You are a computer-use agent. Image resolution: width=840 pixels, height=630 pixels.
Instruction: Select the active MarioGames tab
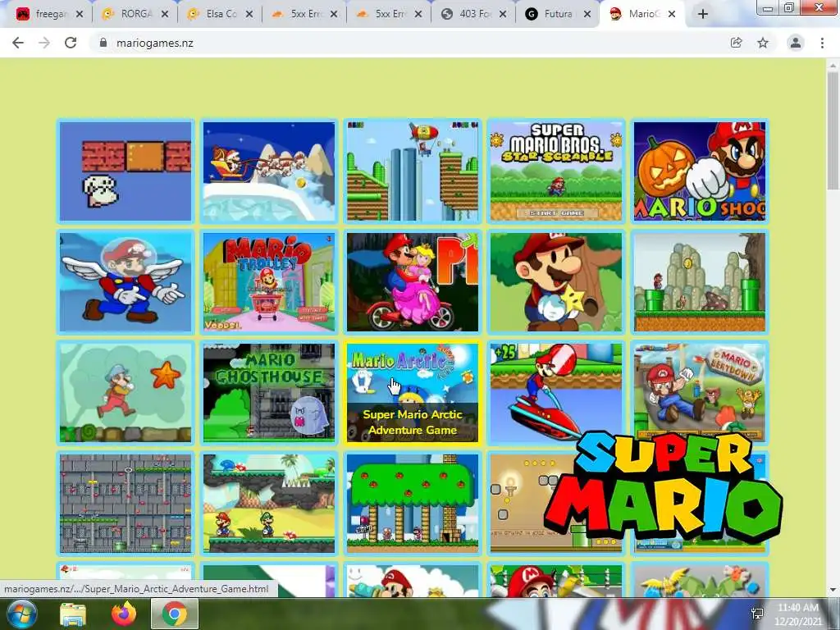[637, 15]
